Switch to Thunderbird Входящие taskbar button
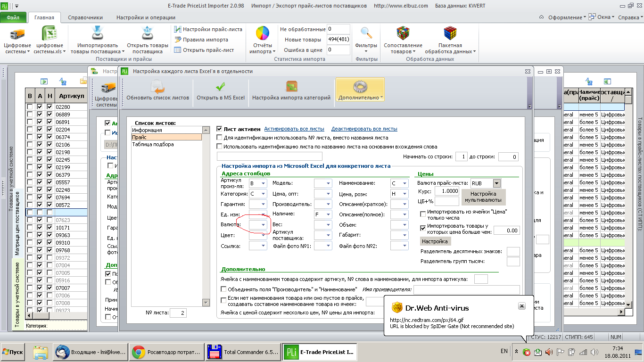The width and height of the screenshot is (644, 362). click(x=90, y=352)
